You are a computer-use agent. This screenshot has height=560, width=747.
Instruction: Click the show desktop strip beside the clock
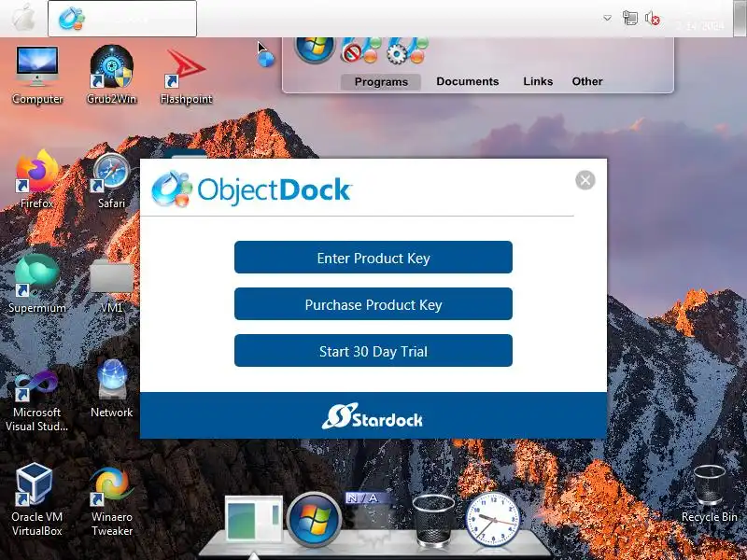tap(738, 19)
